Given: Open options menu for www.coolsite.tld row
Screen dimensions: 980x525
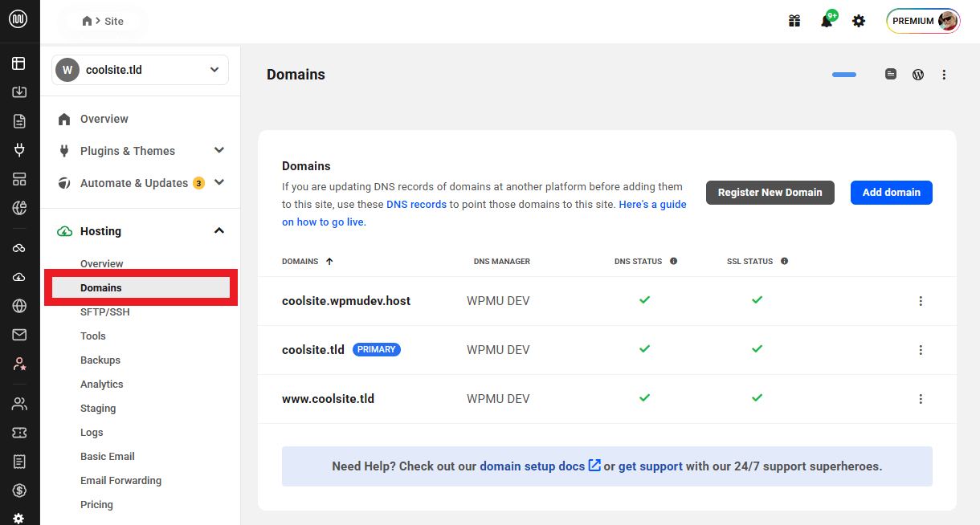Looking at the screenshot, I should pos(921,399).
